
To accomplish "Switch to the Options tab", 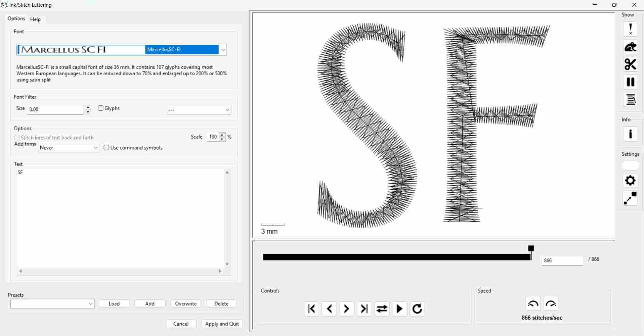I will pyautogui.click(x=16, y=18).
